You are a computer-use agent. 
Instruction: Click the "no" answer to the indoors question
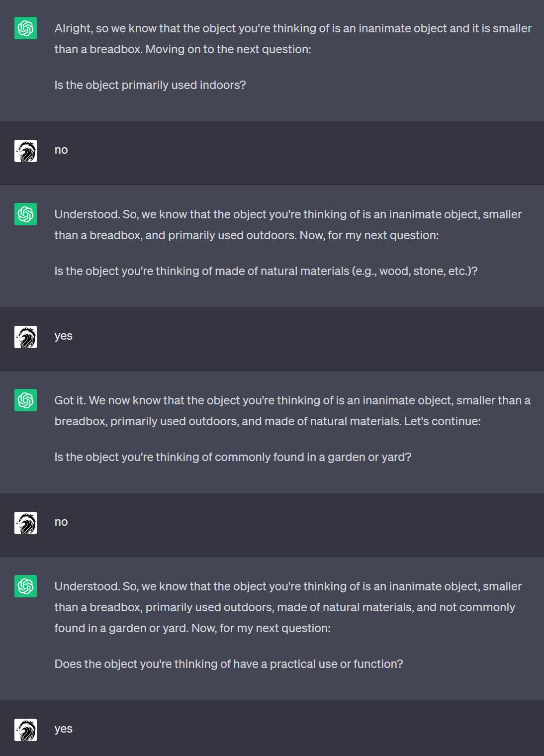point(61,150)
